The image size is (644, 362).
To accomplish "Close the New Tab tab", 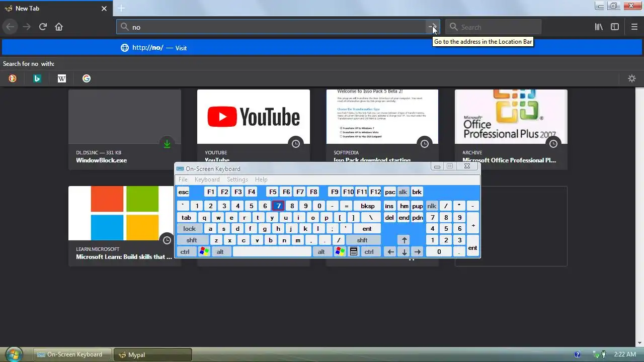I will coord(104,9).
